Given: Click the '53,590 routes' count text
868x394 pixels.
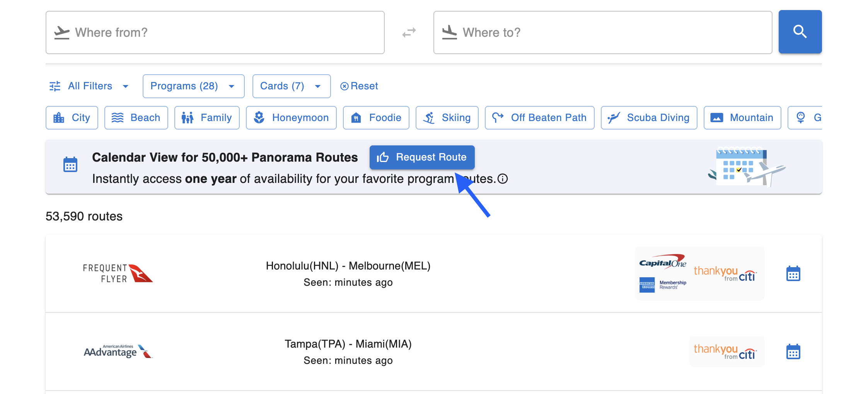Looking at the screenshot, I should (x=84, y=216).
